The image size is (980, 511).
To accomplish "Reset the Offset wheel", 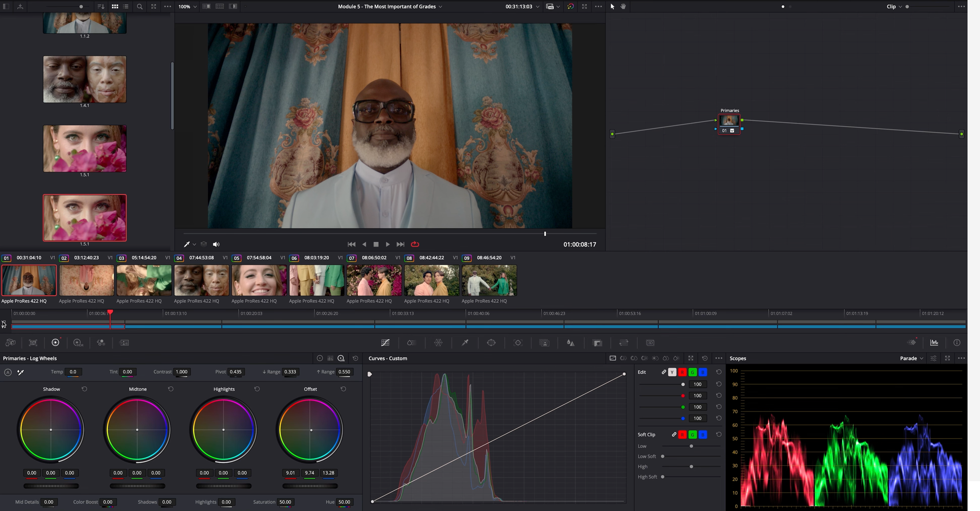I will (343, 389).
